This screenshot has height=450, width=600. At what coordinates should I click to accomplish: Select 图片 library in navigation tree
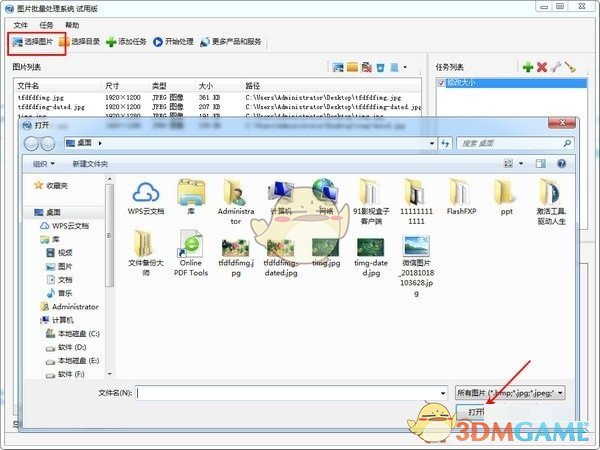click(59, 267)
